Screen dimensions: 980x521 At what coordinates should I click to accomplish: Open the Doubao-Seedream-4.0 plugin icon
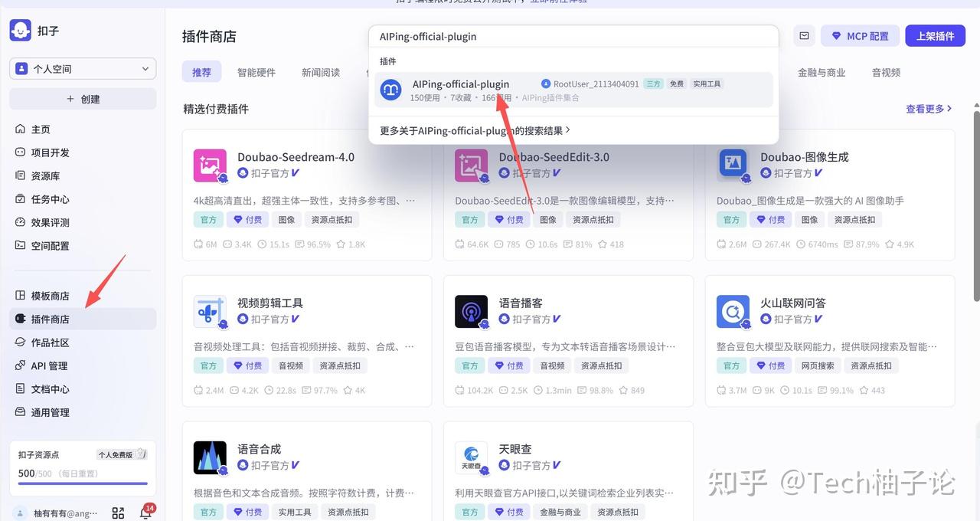pyautogui.click(x=211, y=165)
